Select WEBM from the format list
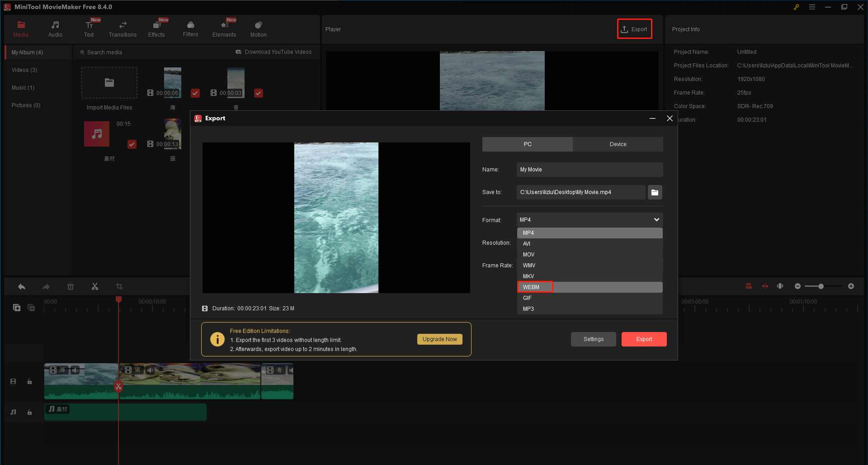Viewport: 868px width, 465px height. pyautogui.click(x=534, y=287)
